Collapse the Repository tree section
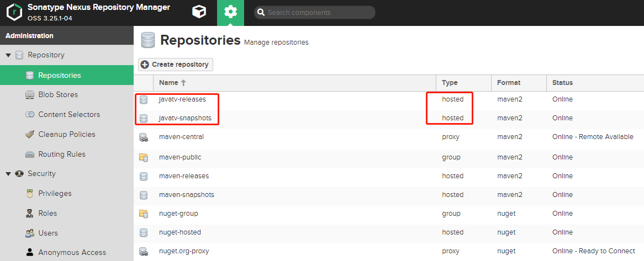The height and width of the screenshot is (261, 644). (8, 55)
